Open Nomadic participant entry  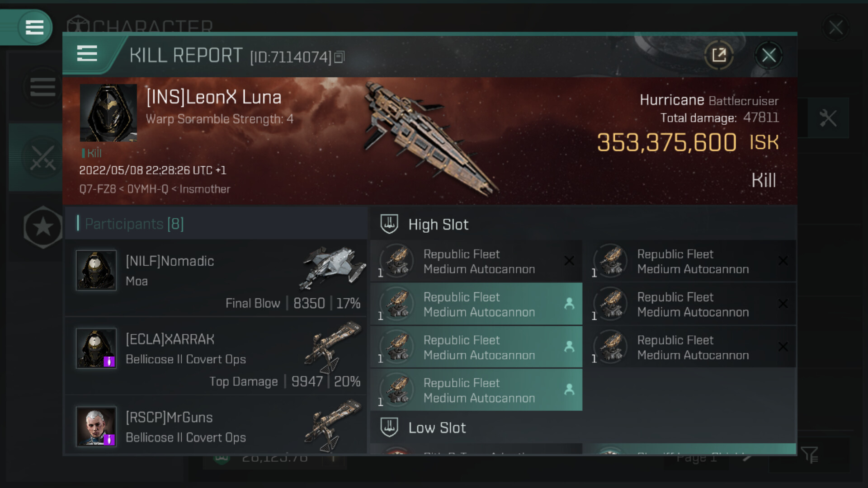[216, 278]
